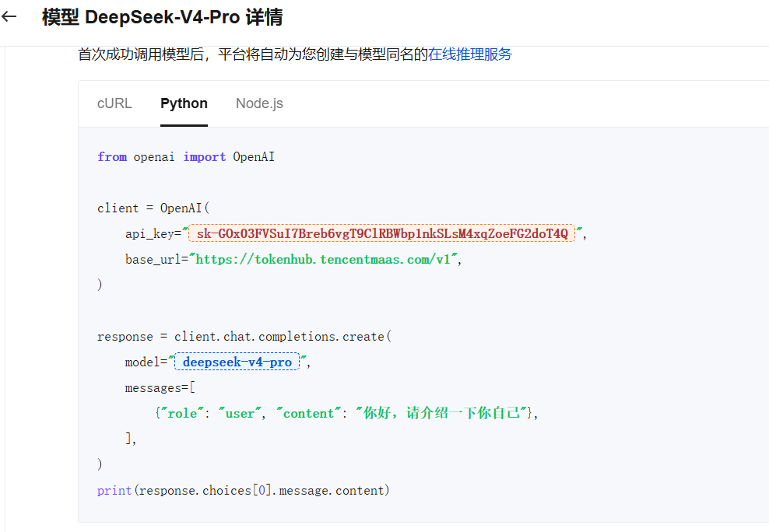This screenshot has width=769, height=532.
Task: Open the Node.js tab
Action: (x=259, y=103)
